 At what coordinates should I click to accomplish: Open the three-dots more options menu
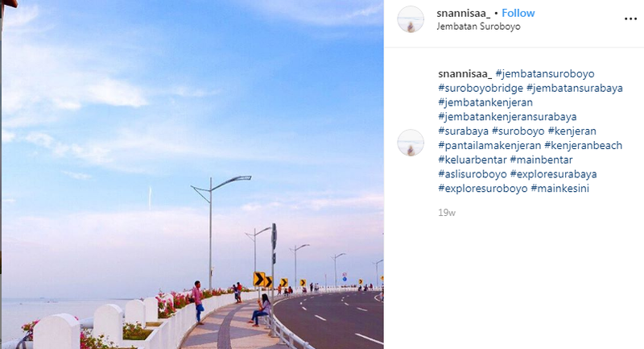(x=630, y=19)
